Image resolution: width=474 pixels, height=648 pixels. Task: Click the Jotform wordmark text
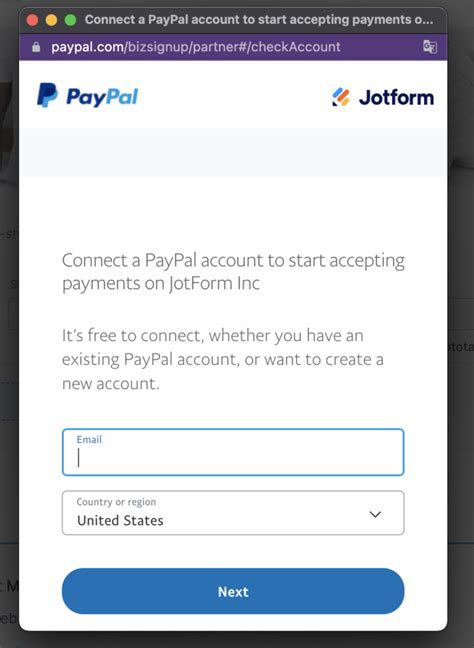pos(396,98)
